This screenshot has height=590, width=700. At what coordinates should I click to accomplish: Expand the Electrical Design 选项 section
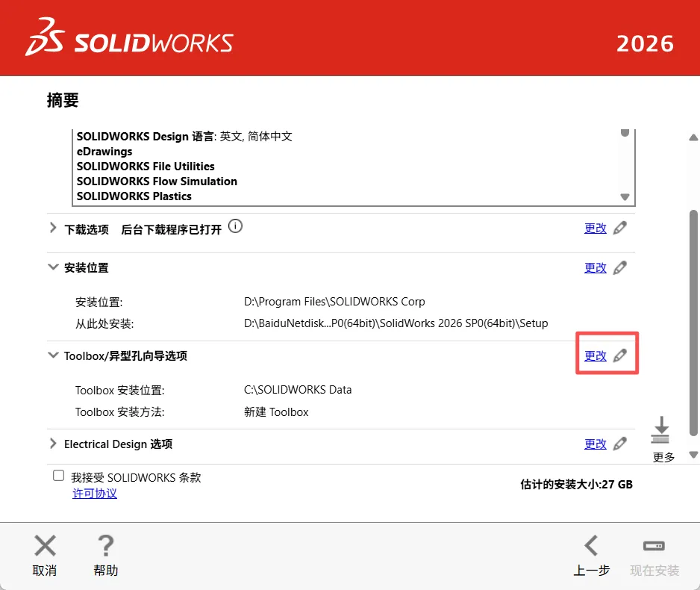coord(53,444)
